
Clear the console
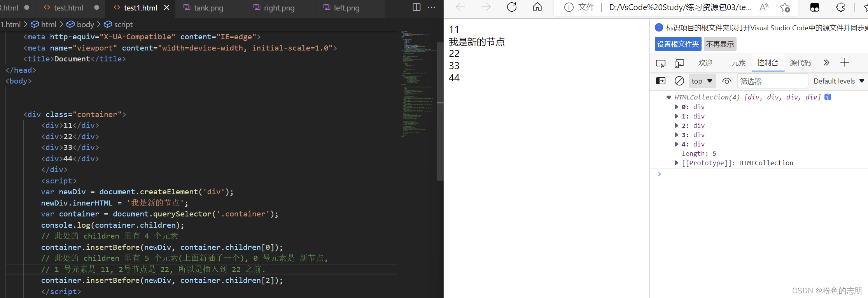tap(679, 81)
